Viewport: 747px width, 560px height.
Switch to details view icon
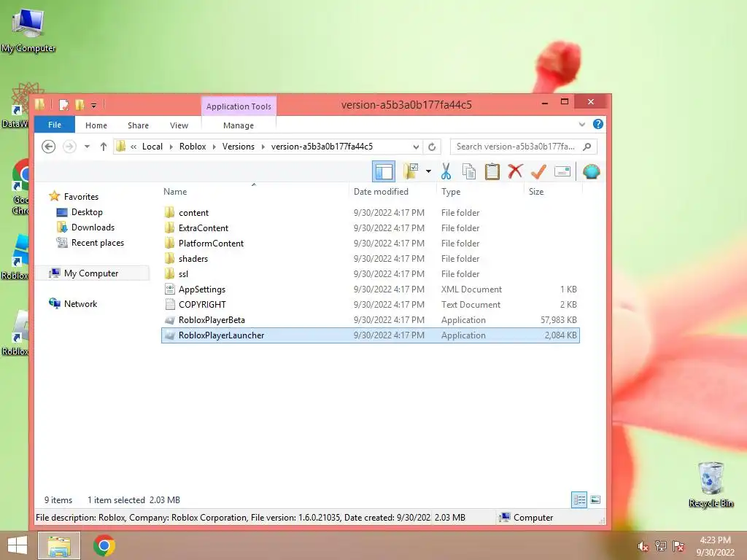tap(579, 500)
